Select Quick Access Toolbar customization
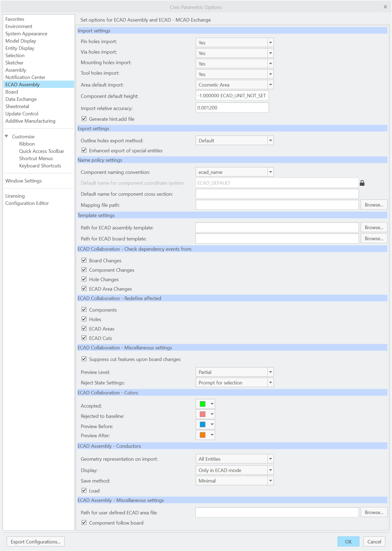The width and height of the screenshot is (392, 551). (41, 151)
